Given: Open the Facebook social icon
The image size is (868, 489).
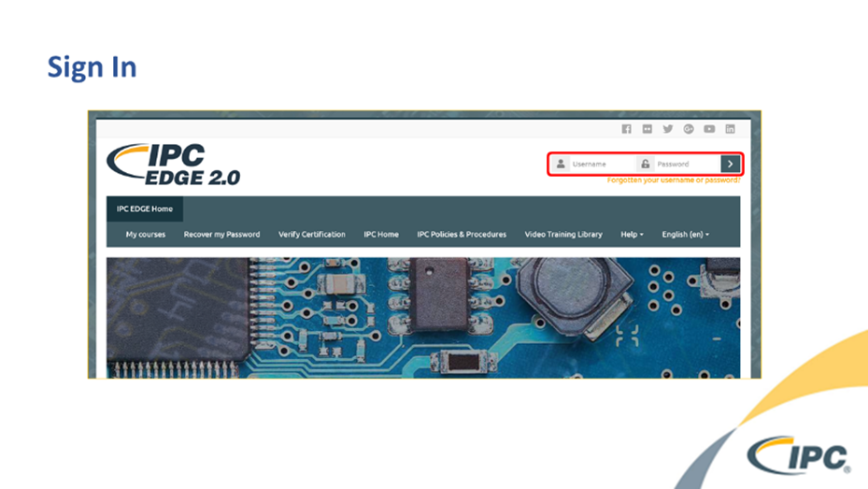Looking at the screenshot, I should click(626, 129).
